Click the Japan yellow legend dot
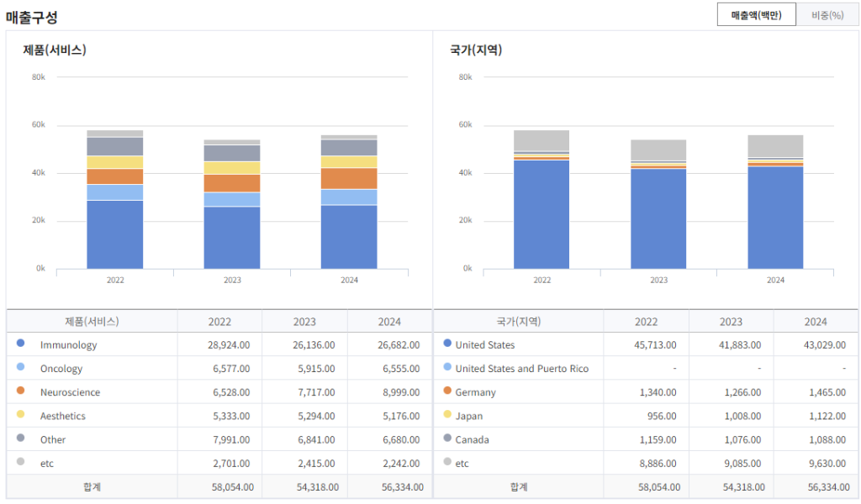This screenshot has height=504, width=861. [447, 414]
